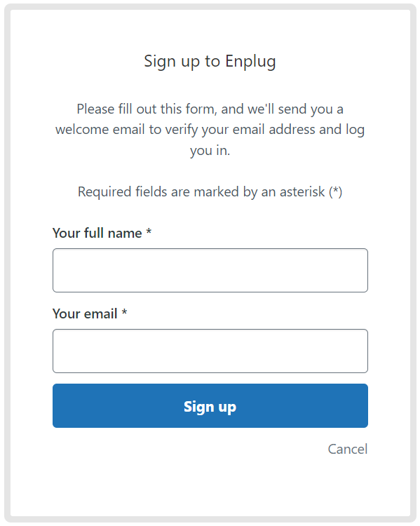This screenshot has height=526, width=420.
Task: Click the asterisk beside 'Your full name'
Action: click(149, 231)
